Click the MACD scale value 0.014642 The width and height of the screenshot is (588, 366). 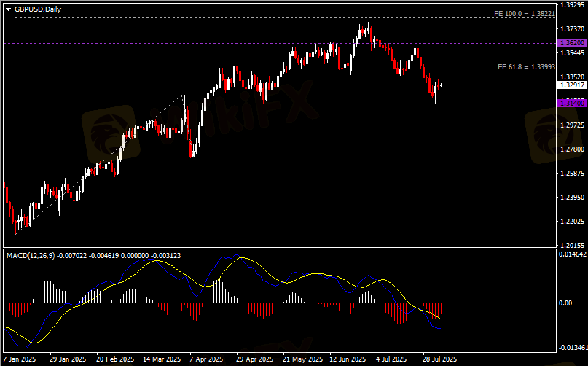click(573, 254)
